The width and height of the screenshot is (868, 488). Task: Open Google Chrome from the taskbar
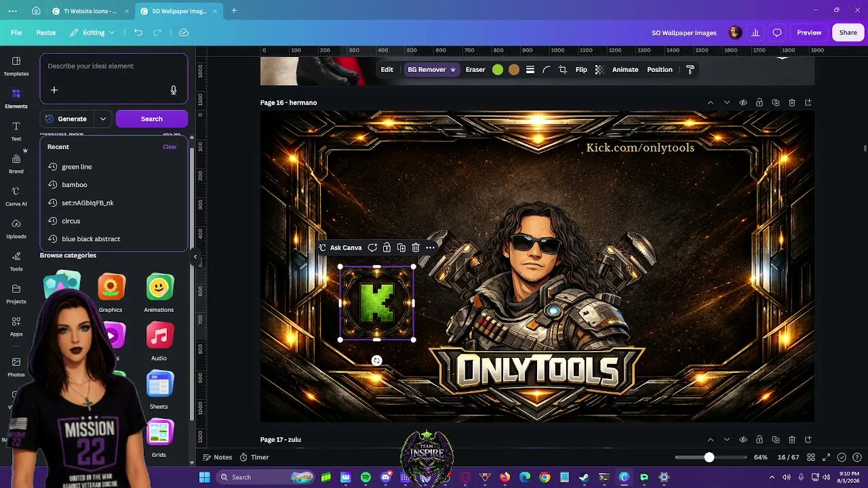(x=545, y=477)
